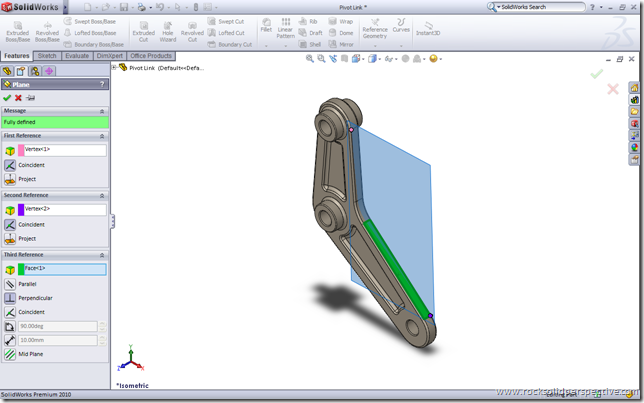Viewport: 644px width, 403px height.
Task: Click the Swept Cut tool
Action: pos(226,21)
